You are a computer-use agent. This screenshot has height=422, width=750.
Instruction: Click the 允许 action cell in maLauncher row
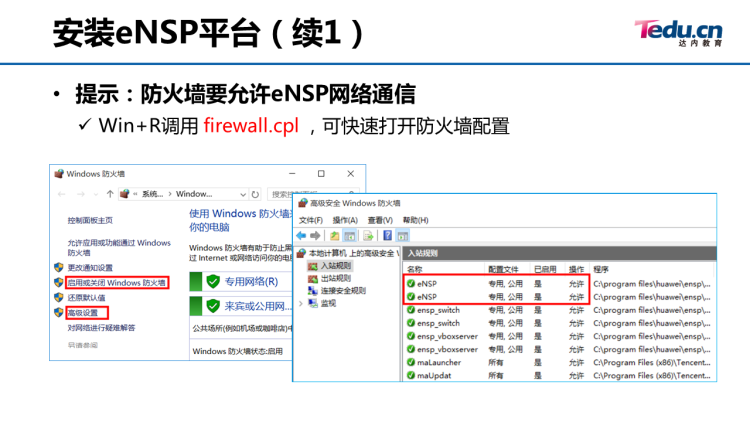pos(576,363)
